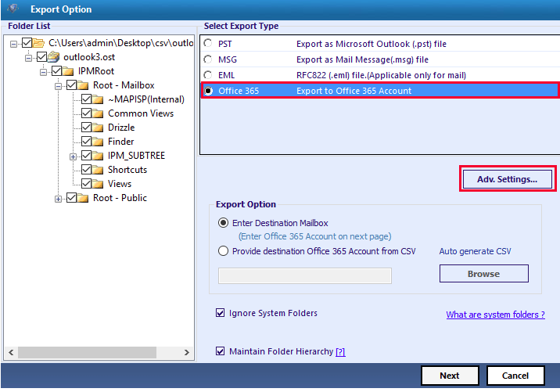
Task: Uncheck the Common Views checkbox
Action: point(86,113)
